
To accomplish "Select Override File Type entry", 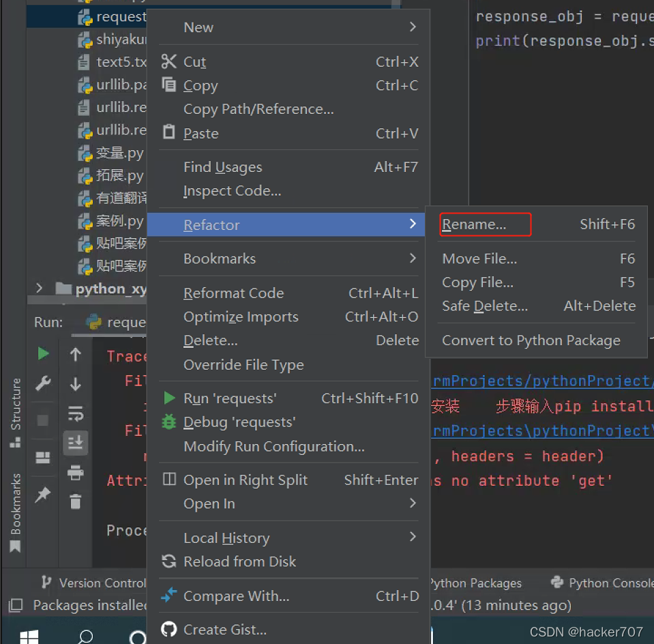I will click(x=288, y=365).
